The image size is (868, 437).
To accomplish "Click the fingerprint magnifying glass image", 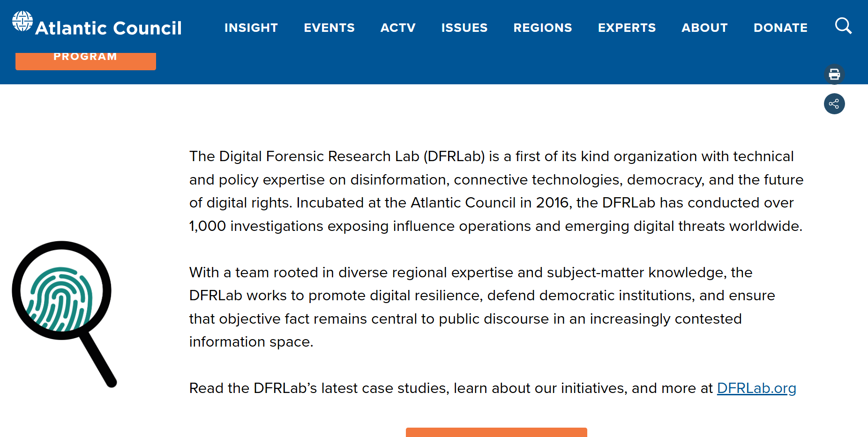I will 64,312.
